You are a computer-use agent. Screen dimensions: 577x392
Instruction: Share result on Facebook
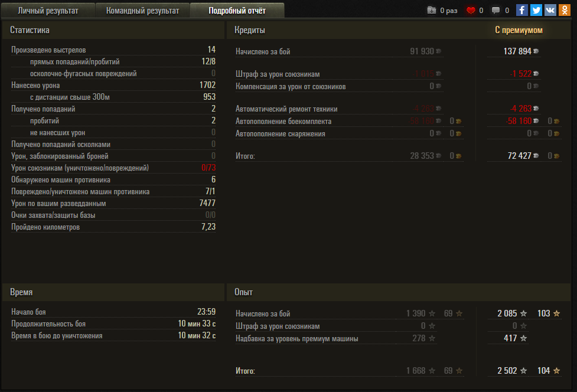pyautogui.click(x=522, y=10)
